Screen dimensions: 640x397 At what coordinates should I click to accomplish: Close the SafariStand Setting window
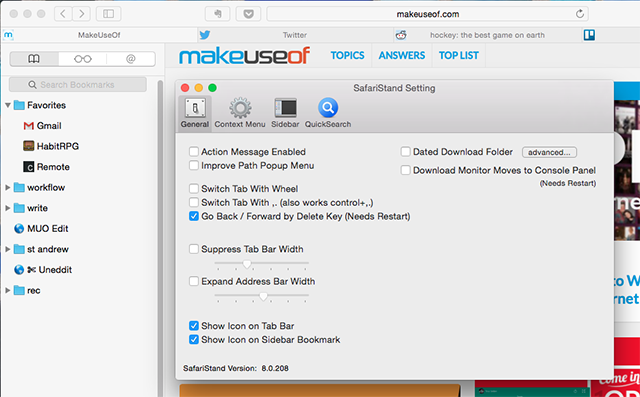pos(185,88)
